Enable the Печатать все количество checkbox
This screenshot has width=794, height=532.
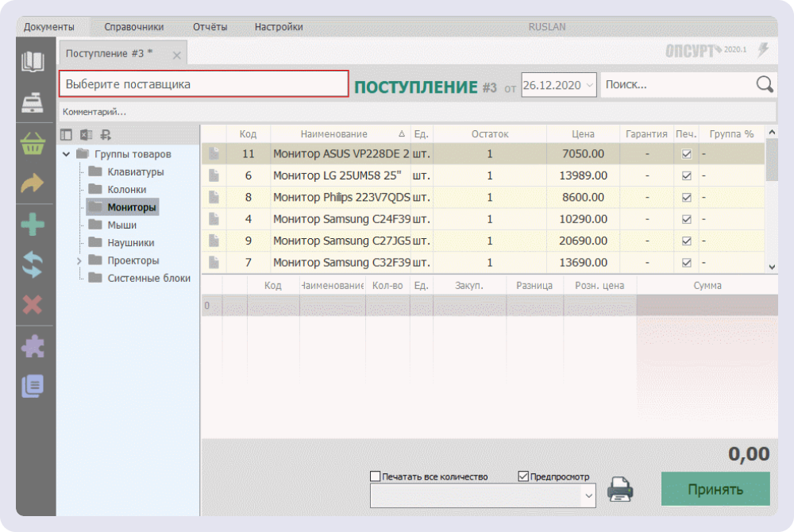(373, 475)
